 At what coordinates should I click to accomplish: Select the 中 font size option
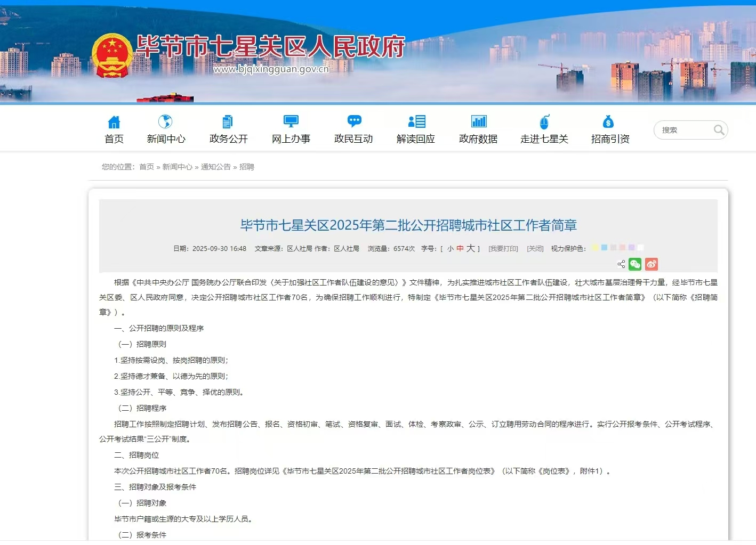point(460,248)
